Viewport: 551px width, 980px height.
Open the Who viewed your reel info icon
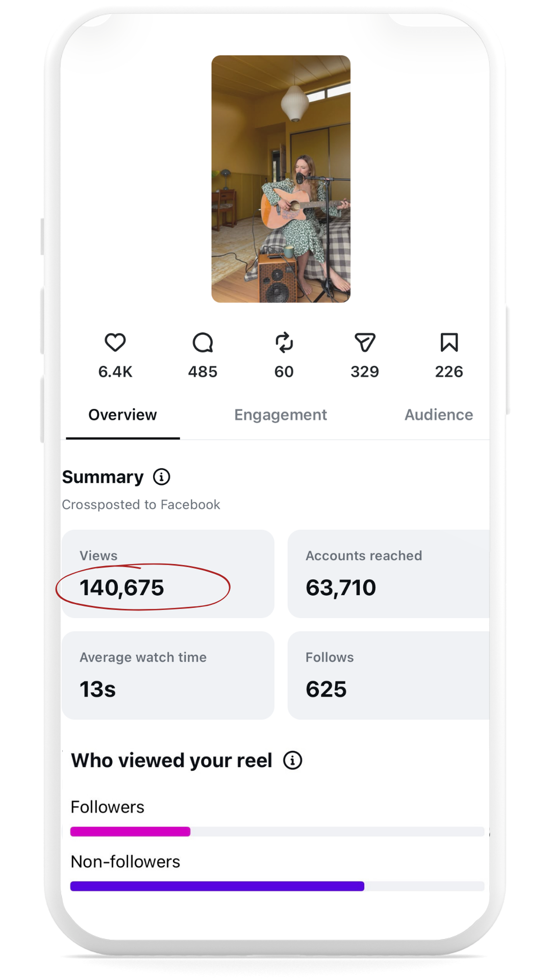[x=293, y=761]
